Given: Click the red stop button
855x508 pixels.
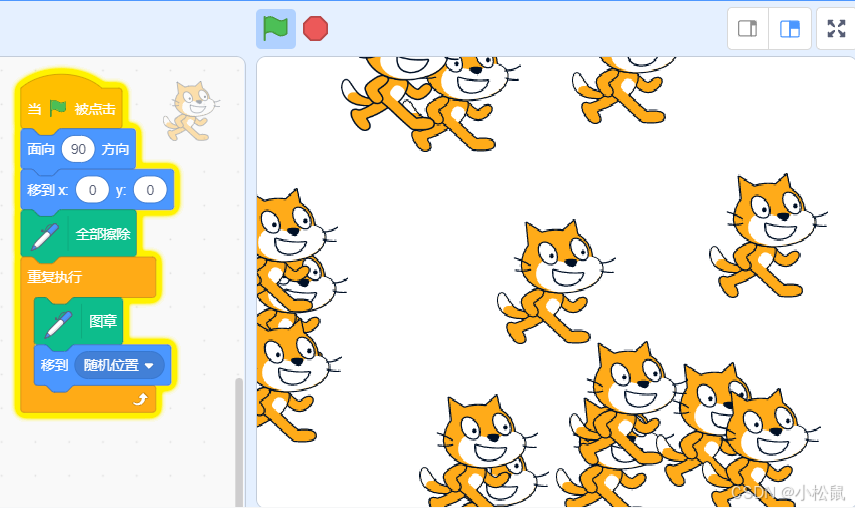Looking at the screenshot, I should [315, 29].
